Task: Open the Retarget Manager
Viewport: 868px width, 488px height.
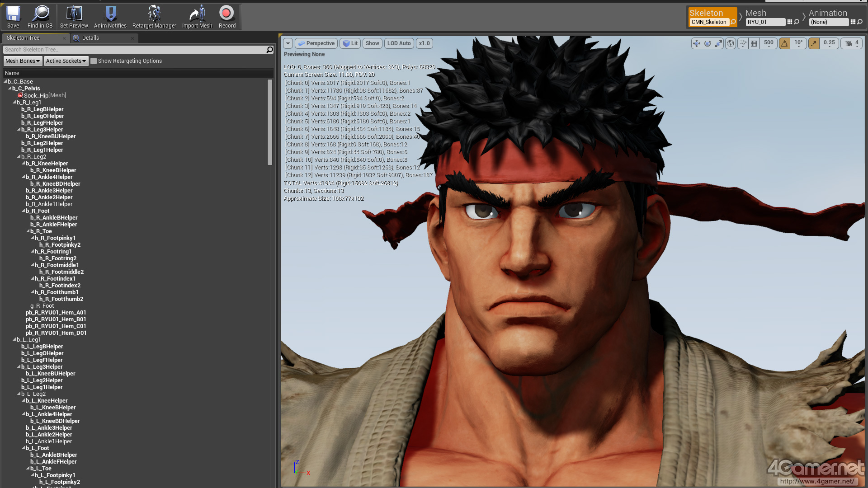Action: [154, 17]
